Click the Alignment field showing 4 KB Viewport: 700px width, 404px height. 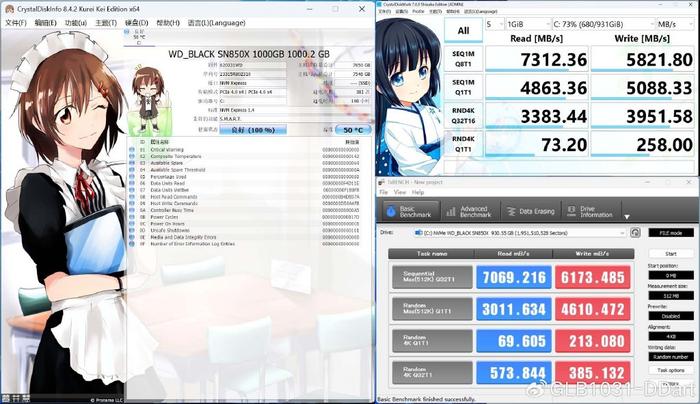pyautogui.click(x=671, y=336)
